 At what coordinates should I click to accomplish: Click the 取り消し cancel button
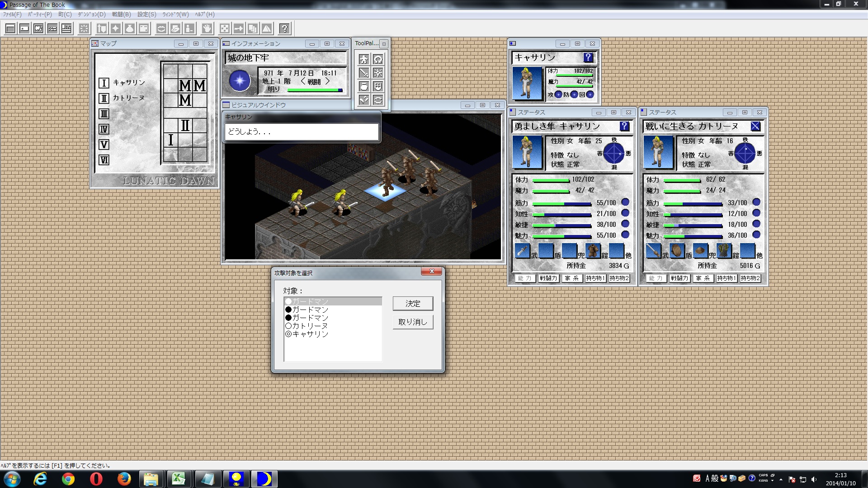pyautogui.click(x=412, y=322)
